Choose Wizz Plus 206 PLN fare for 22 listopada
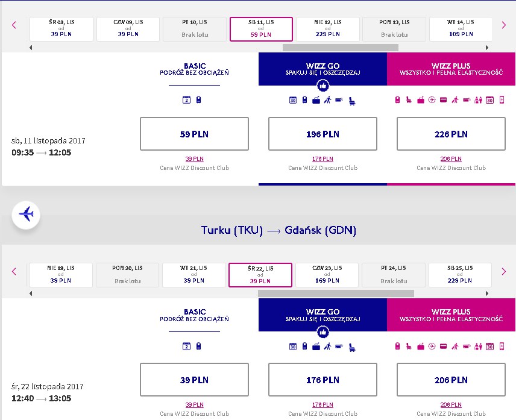The width and height of the screenshot is (516, 420). click(451, 380)
